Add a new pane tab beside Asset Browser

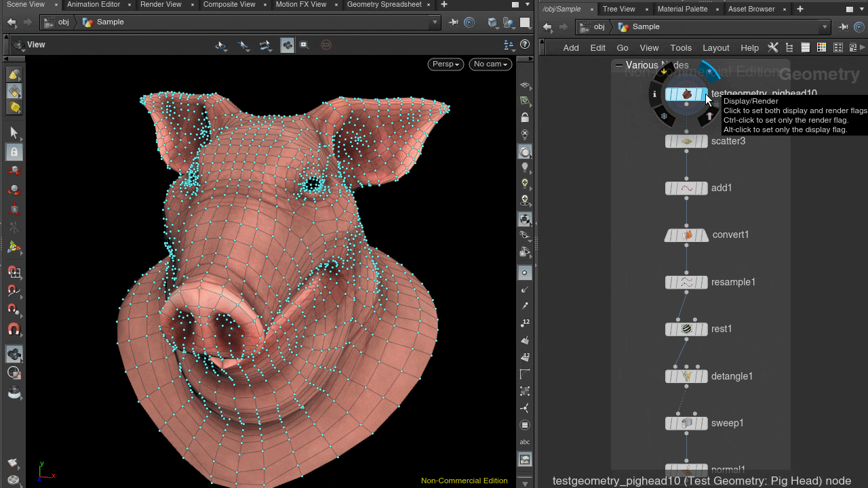[x=800, y=9]
